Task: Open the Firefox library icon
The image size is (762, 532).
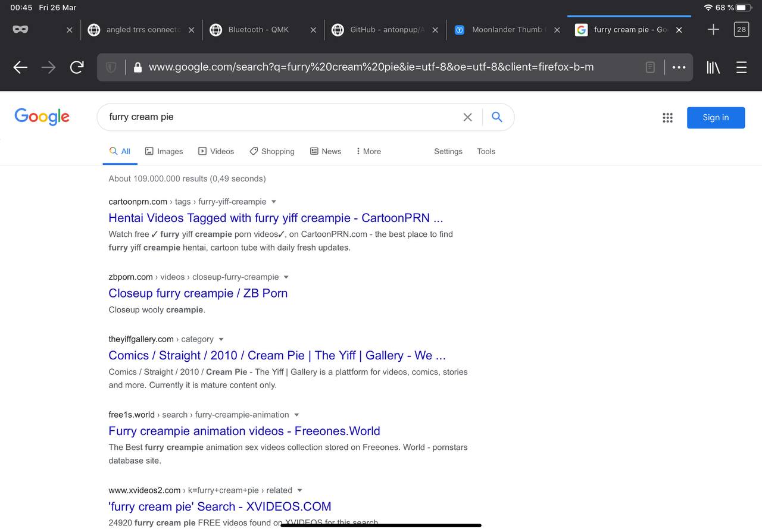Action: point(713,67)
